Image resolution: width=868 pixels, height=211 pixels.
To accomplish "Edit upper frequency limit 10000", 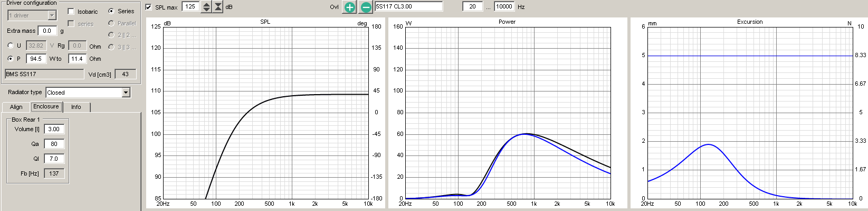I will coord(504,6).
